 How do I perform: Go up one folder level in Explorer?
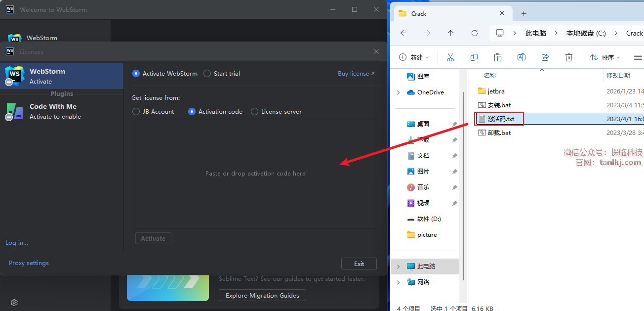[450, 33]
